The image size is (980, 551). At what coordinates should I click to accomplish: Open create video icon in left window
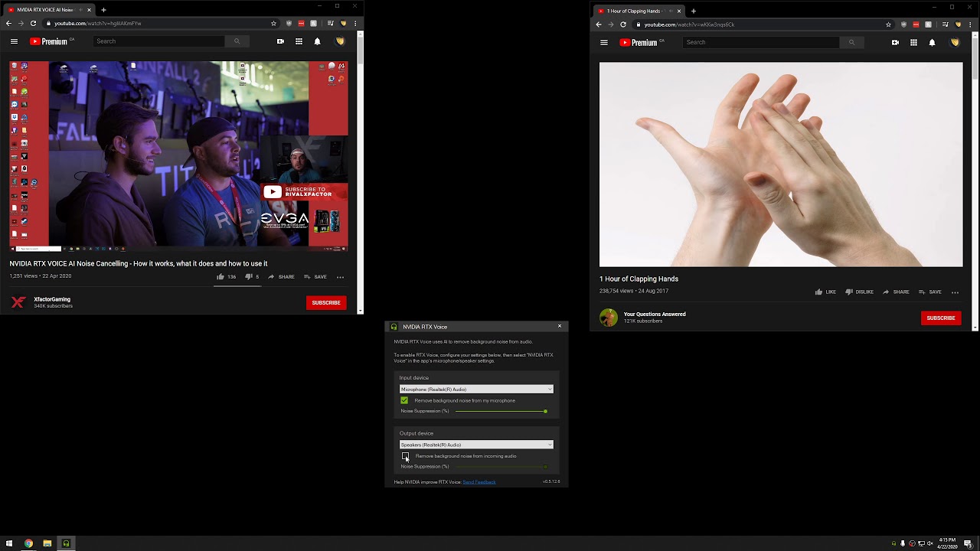280,41
